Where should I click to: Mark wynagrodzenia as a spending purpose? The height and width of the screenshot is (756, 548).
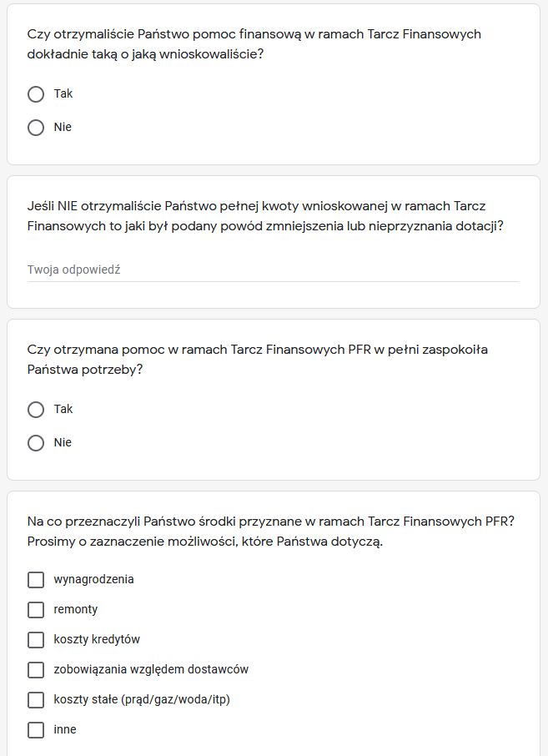[36, 579]
